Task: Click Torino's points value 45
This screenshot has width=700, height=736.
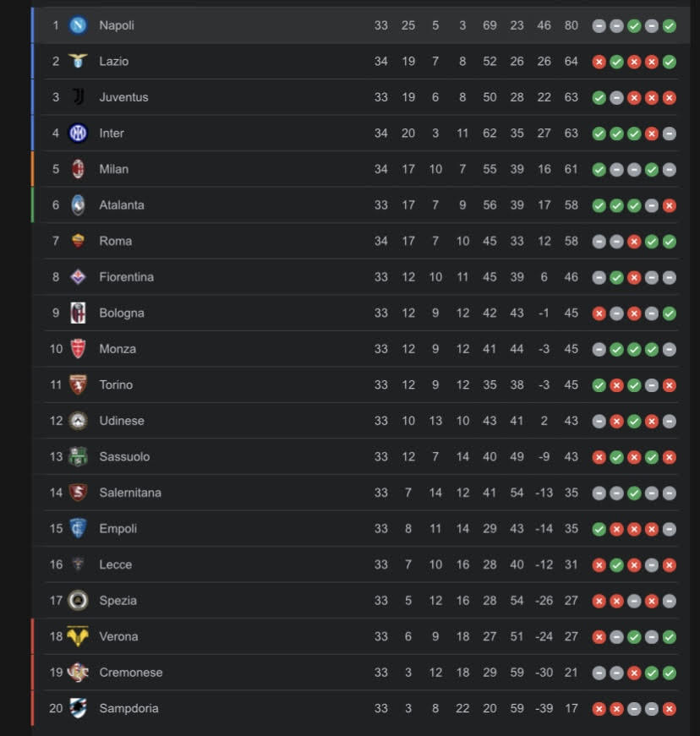Action: 571,384
